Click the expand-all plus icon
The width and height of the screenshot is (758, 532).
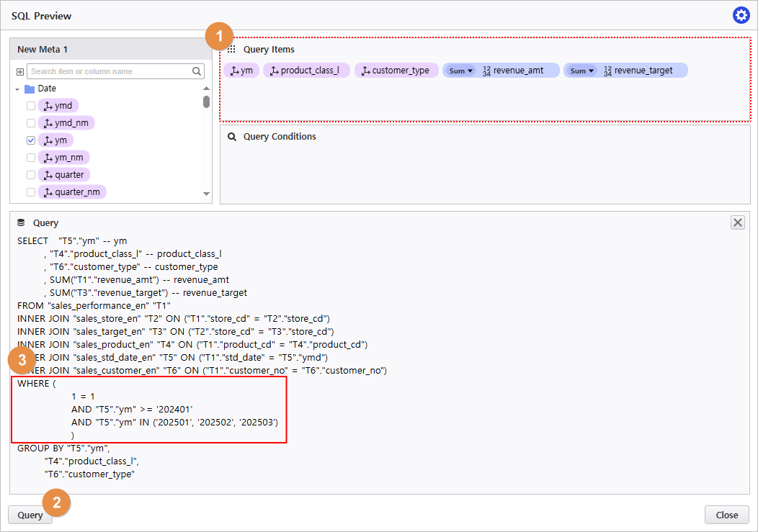pos(20,72)
